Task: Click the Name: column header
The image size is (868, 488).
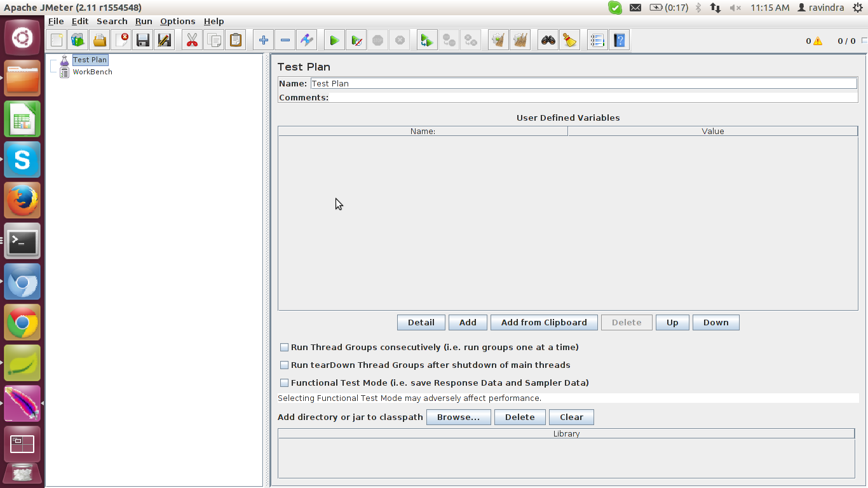Action: [x=423, y=131]
